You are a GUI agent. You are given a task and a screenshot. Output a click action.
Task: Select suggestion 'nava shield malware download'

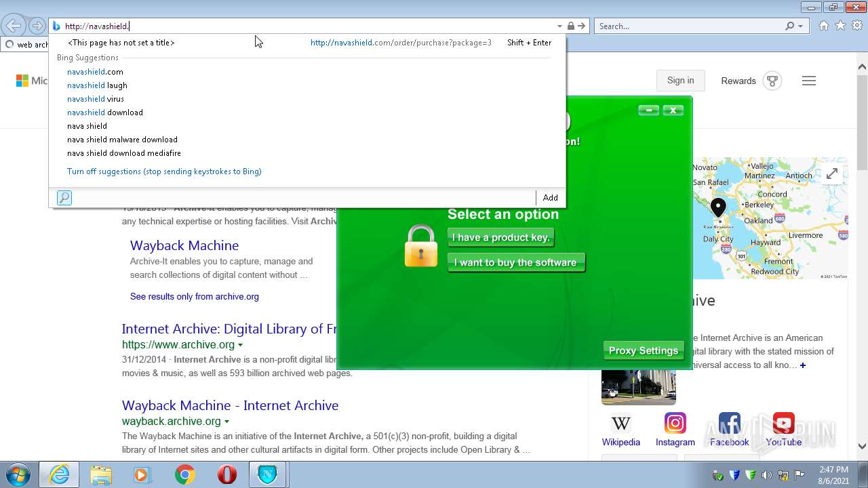coord(122,140)
